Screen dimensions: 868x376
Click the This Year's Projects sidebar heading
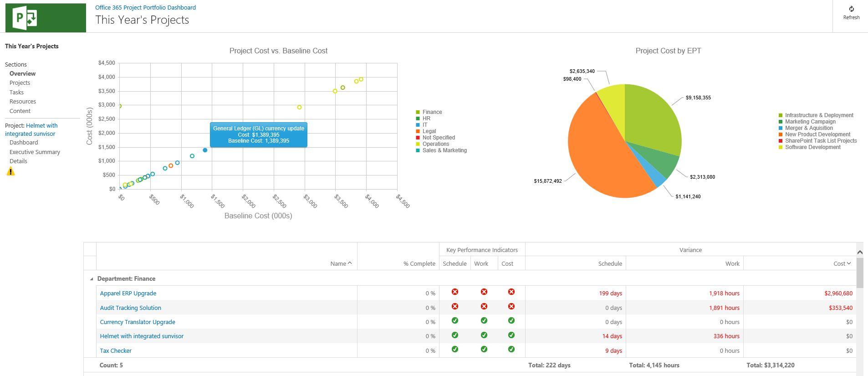[x=32, y=46]
